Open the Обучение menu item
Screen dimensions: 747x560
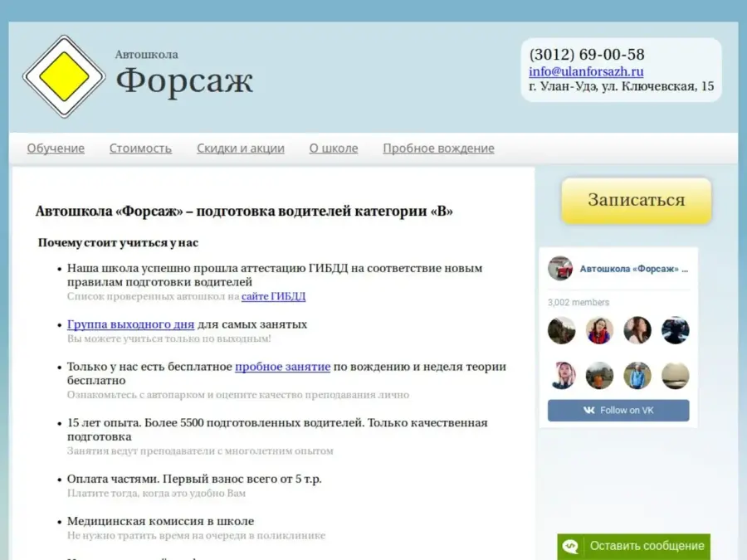point(56,149)
